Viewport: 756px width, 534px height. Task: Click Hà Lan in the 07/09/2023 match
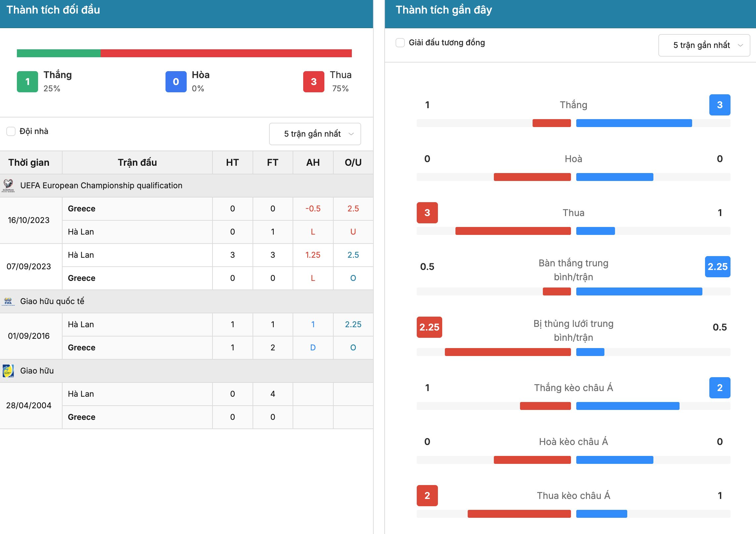pyautogui.click(x=81, y=255)
